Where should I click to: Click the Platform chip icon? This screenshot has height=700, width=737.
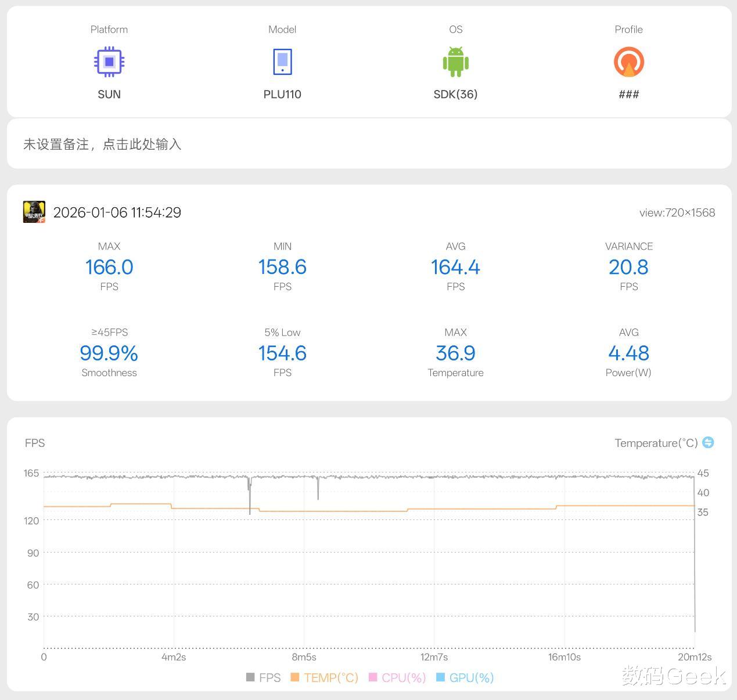(109, 62)
